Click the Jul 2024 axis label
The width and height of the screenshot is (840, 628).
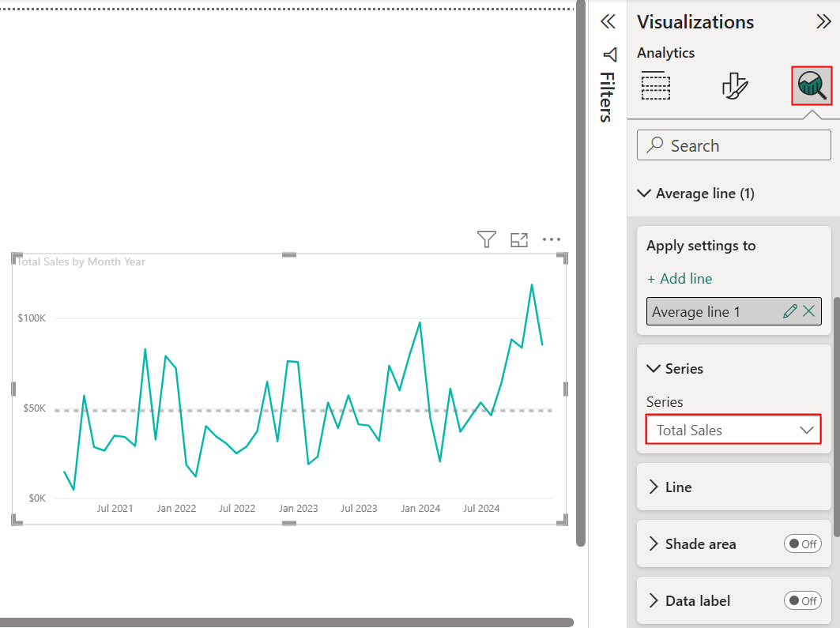tap(481, 509)
